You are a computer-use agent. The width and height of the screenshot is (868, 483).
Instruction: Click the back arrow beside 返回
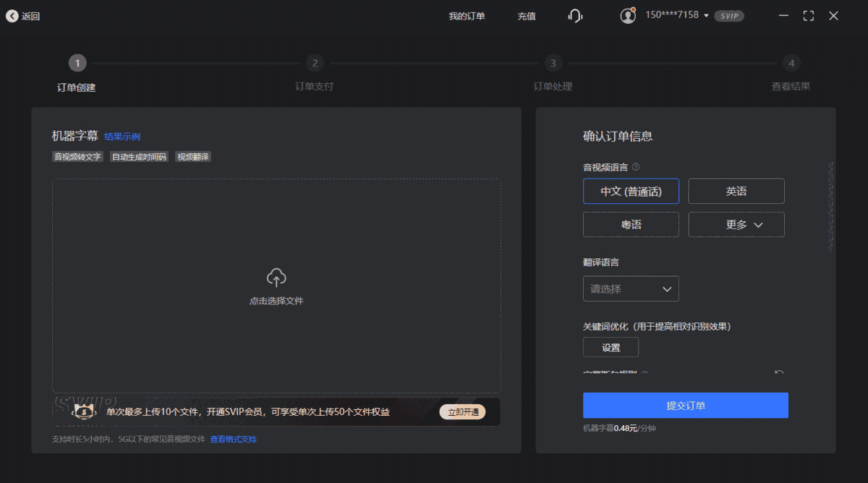12,14
